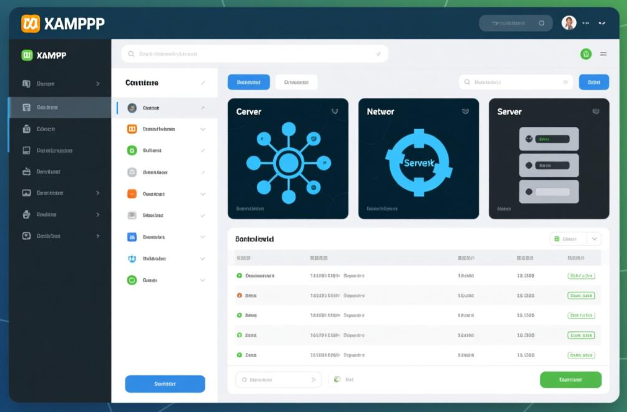Image resolution: width=627 pixels, height=412 pixels.
Task: Select the highlighted second item in dark sidebar
Action: point(58,107)
